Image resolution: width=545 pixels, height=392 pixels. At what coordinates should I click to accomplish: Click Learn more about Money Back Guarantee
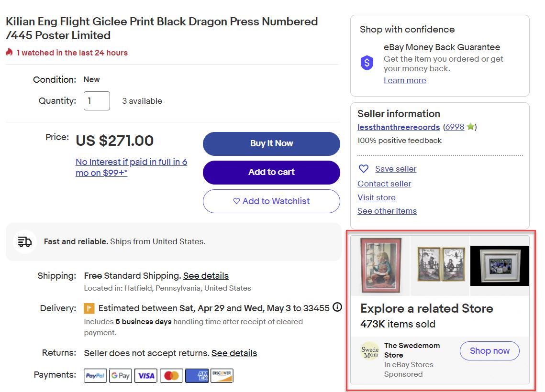click(x=405, y=80)
